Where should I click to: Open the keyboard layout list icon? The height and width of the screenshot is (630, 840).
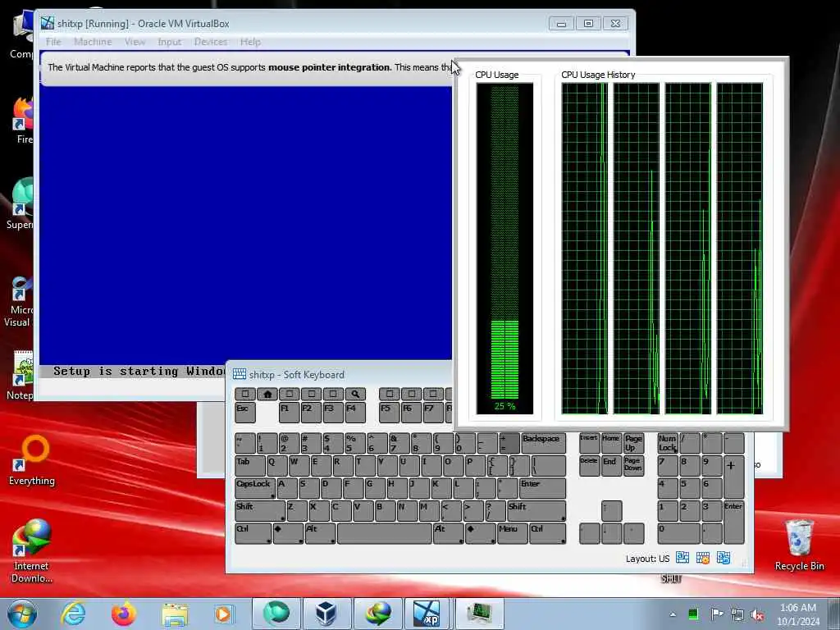click(x=682, y=558)
